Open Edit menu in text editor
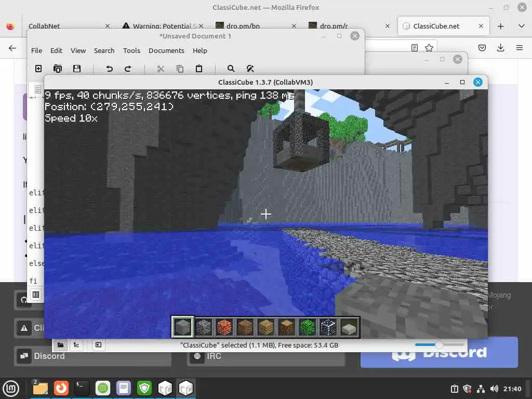Image resolution: width=532 pixels, height=399 pixels. [x=56, y=50]
